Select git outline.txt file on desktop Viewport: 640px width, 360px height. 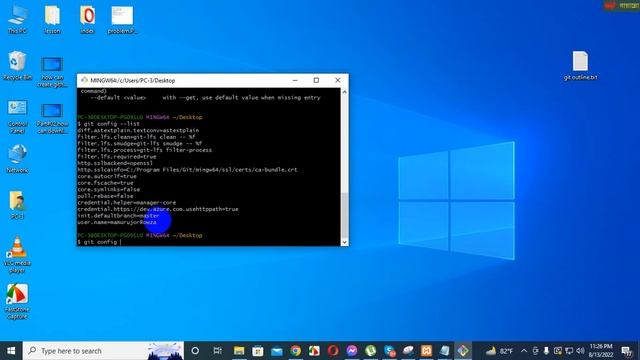(580, 65)
